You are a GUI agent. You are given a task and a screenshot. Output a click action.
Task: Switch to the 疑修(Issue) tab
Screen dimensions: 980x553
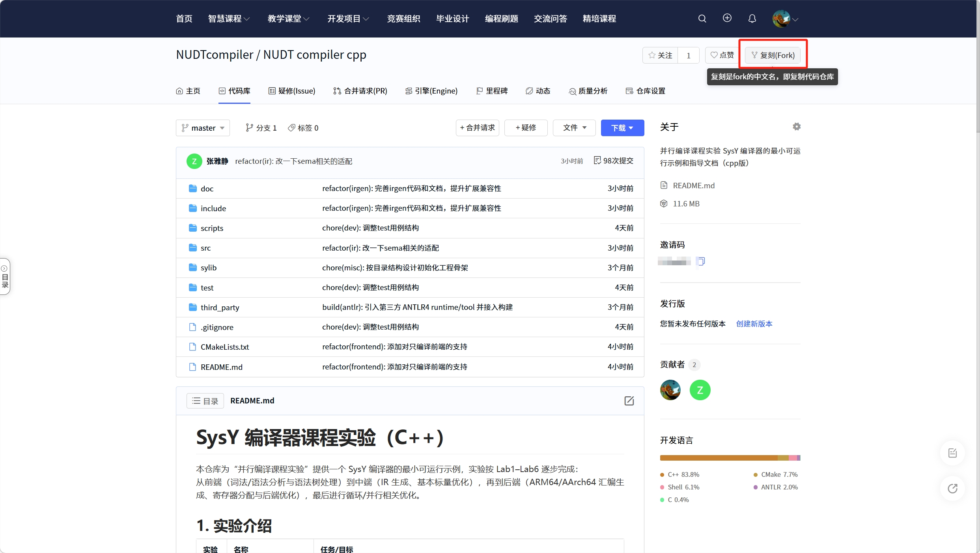click(x=292, y=90)
